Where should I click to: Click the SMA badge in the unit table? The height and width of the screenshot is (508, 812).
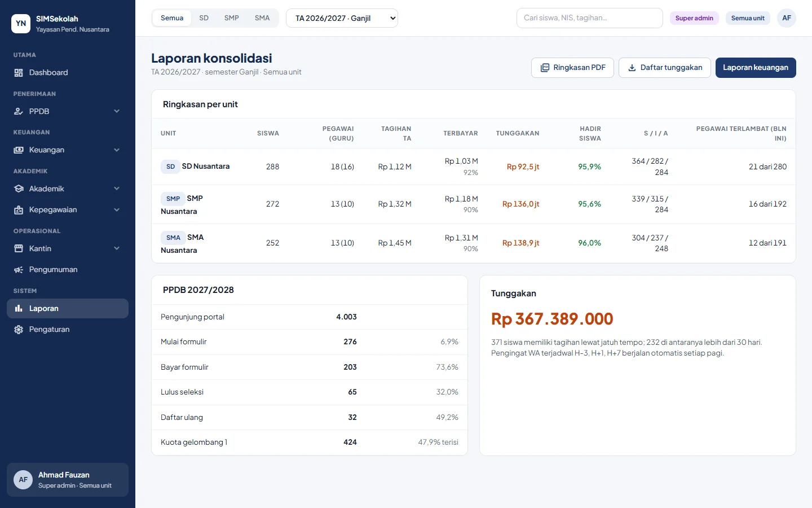[173, 238]
